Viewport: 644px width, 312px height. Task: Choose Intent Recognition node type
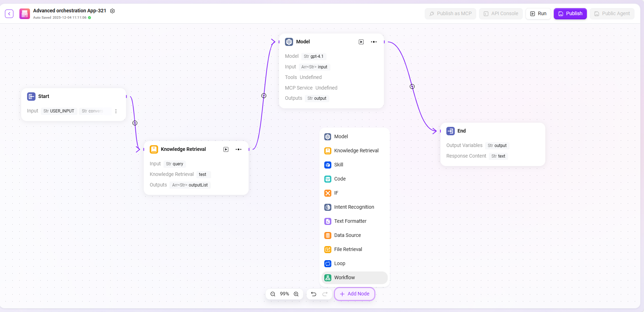[x=354, y=207]
